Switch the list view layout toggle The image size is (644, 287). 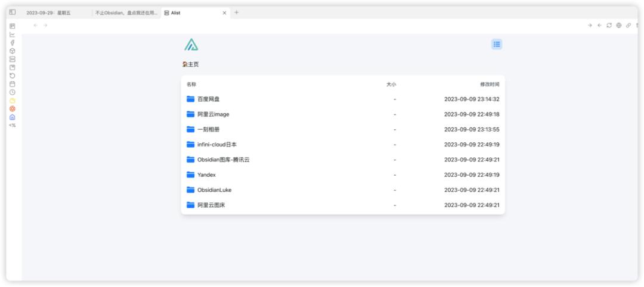[497, 44]
